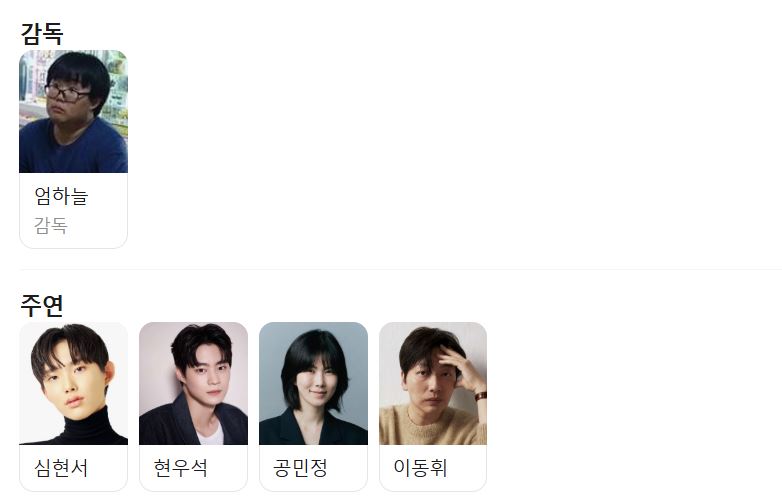
Task: Click the 심현서 name text
Action: [x=61, y=468]
